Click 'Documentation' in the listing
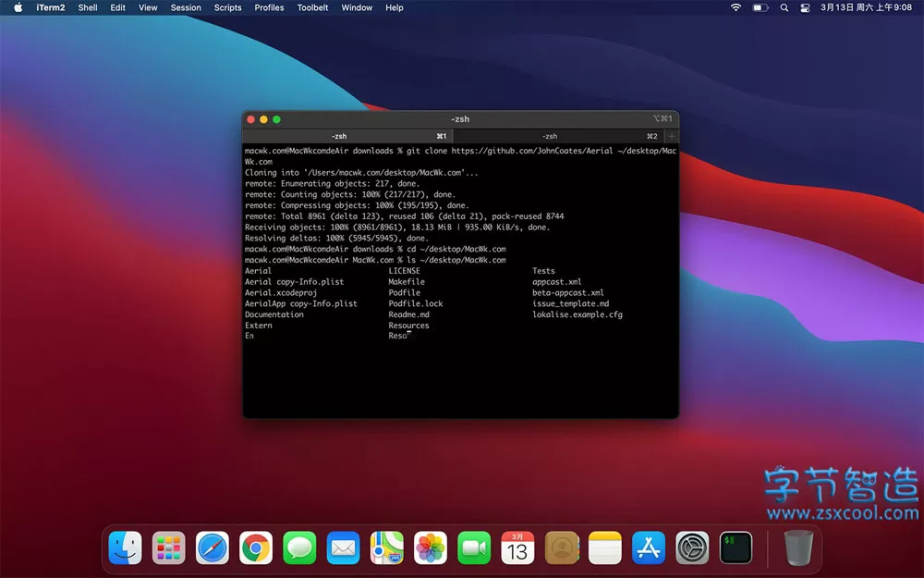The image size is (924, 578). click(274, 314)
